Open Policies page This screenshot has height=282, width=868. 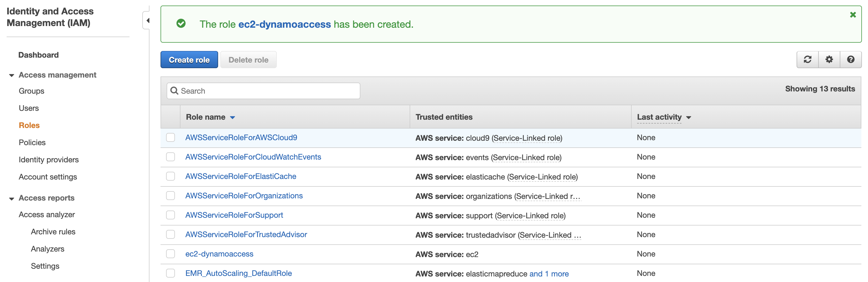32,143
